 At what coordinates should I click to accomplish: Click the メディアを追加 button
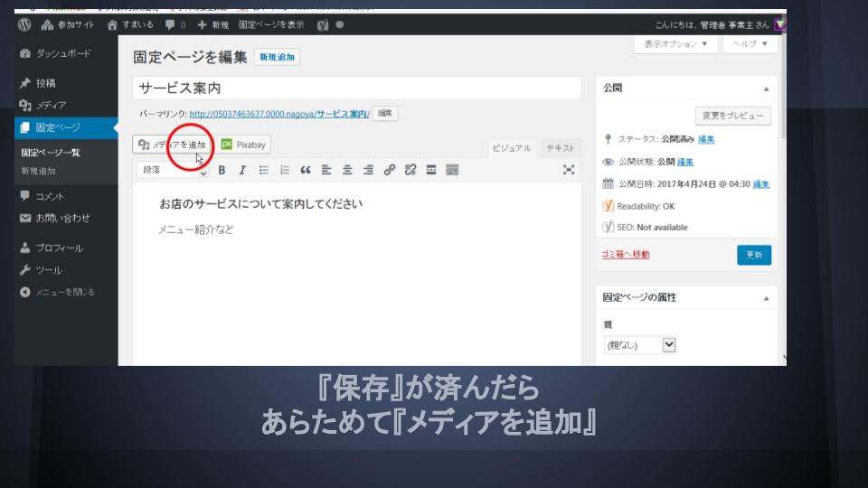pyautogui.click(x=173, y=145)
